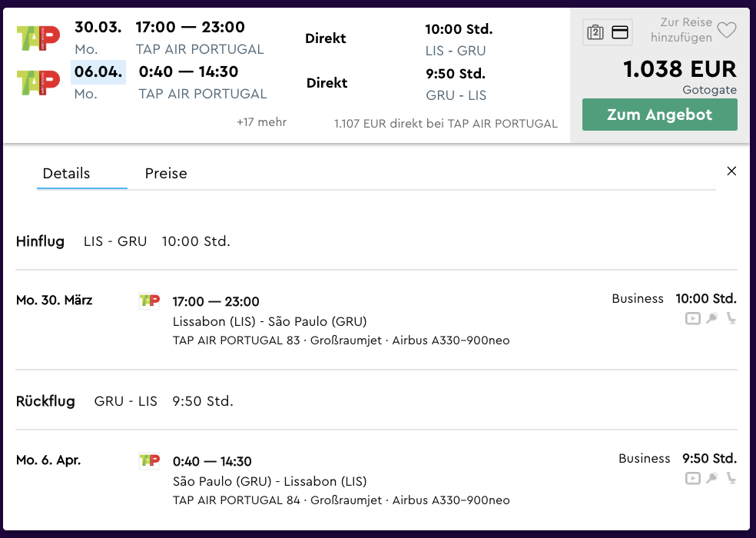
Task: Click TAP logo in outbound summary row
Action: pos(38,38)
